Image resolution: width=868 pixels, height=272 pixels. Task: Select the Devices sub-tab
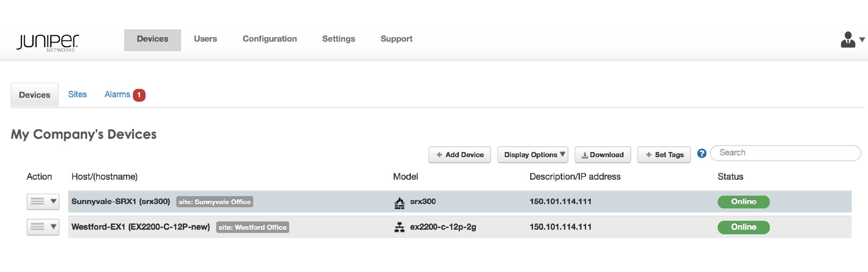pos(35,95)
